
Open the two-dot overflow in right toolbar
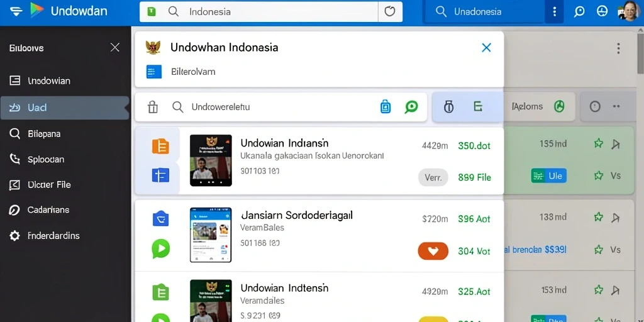pyautogui.click(x=616, y=106)
